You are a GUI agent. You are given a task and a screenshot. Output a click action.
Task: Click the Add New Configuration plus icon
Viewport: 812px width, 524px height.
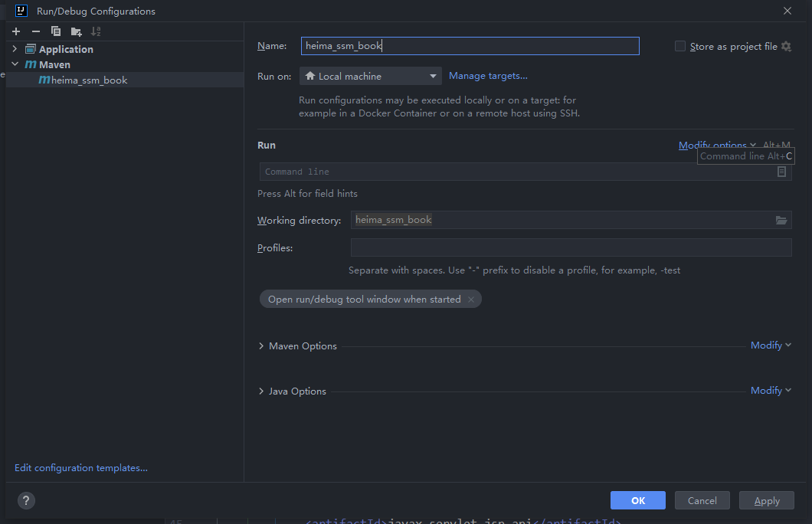[16, 31]
